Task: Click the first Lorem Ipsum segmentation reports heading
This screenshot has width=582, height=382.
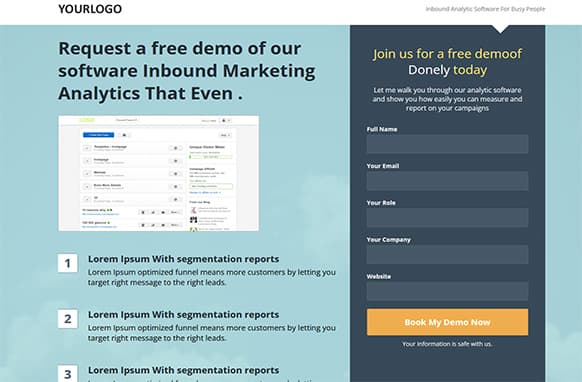Action: [183, 259]
